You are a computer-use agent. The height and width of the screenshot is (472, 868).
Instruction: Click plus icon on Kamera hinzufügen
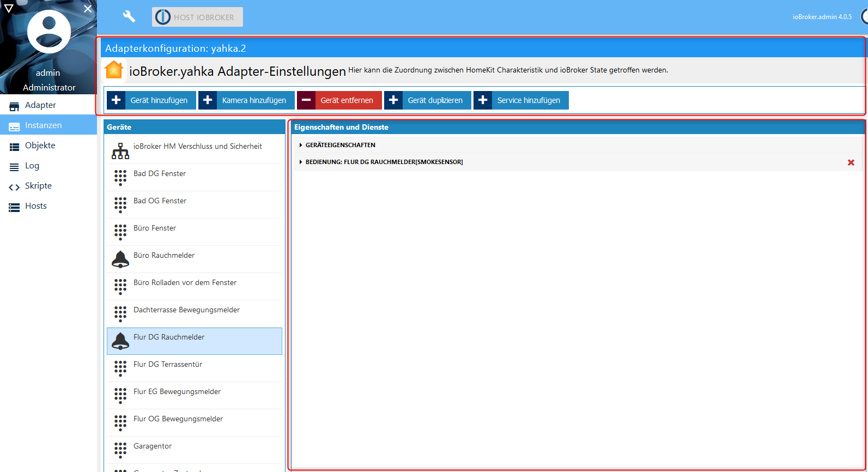tap(208, 100)
